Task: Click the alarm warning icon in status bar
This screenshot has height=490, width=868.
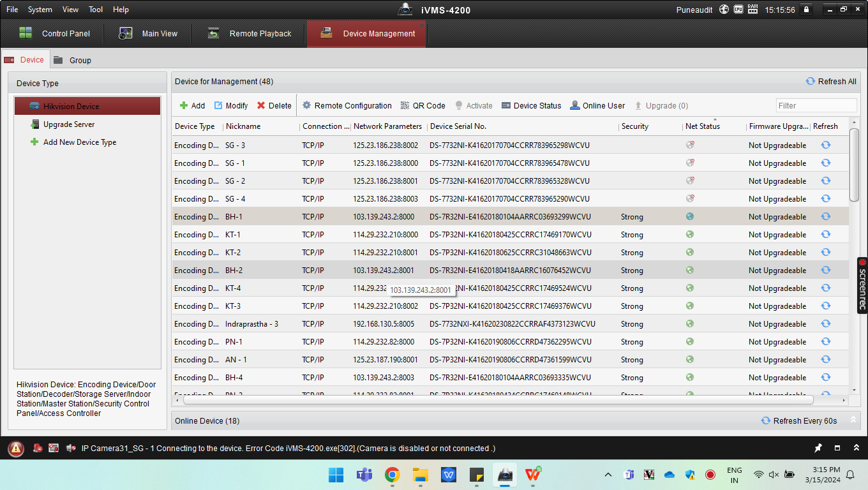Action: click(16, 449)
